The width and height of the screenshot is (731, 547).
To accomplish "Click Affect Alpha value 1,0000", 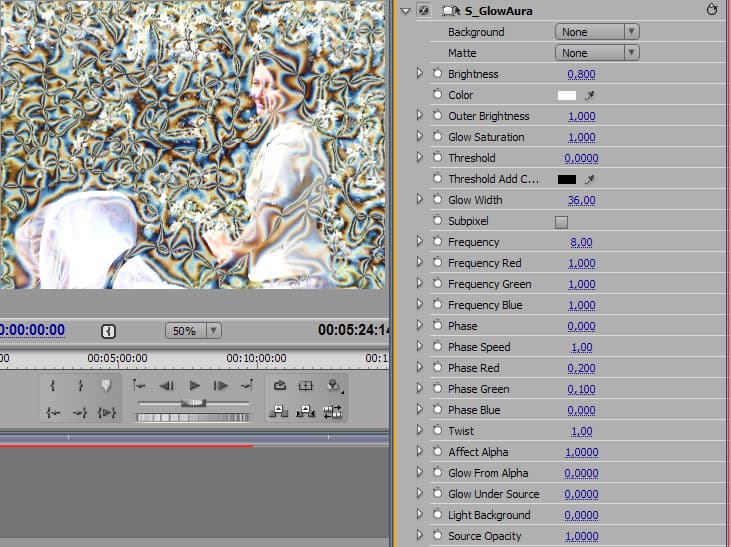I will pyautogui.click(x=581, y=452).
